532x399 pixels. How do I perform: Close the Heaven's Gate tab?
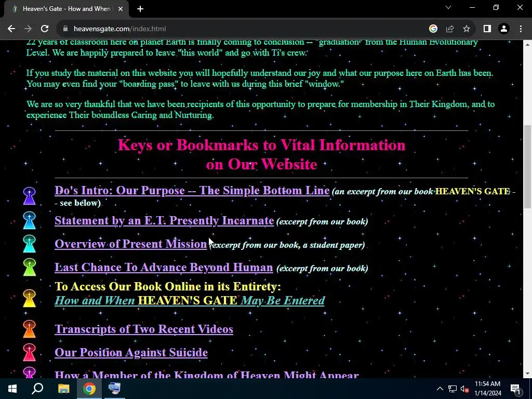pyautogui.click(x=121, y=9)
